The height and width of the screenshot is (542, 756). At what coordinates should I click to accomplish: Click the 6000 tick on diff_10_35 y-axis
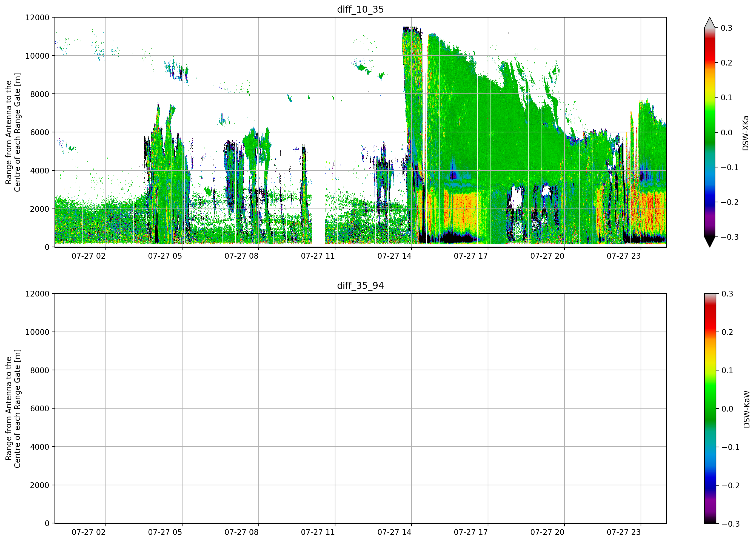(40, 132)
